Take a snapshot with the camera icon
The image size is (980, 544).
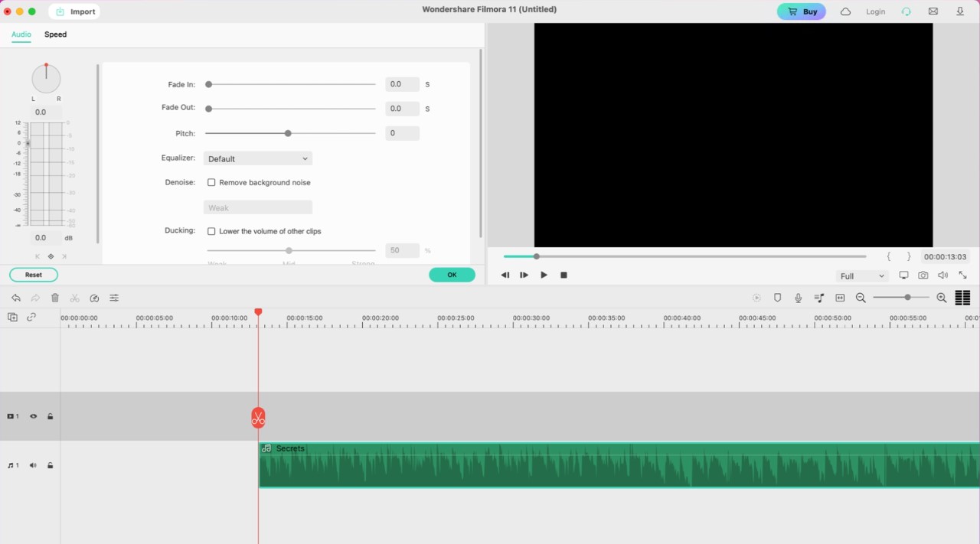coord(923,275)
